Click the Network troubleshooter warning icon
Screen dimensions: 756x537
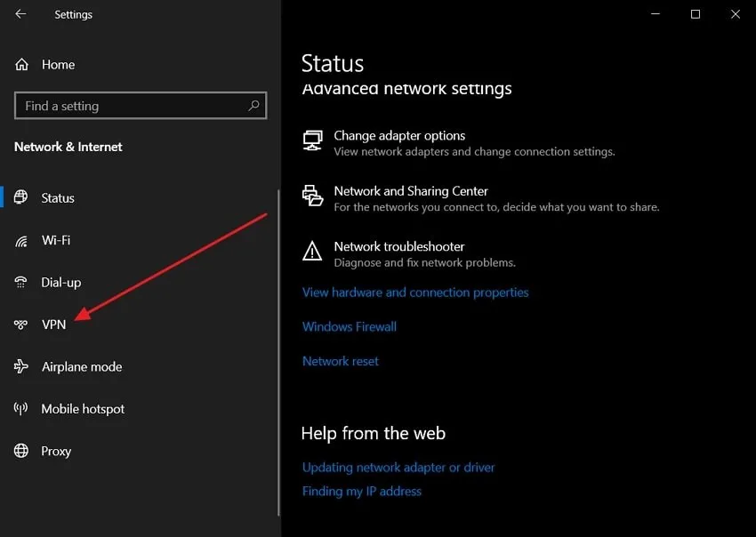[x=312, y=252]
